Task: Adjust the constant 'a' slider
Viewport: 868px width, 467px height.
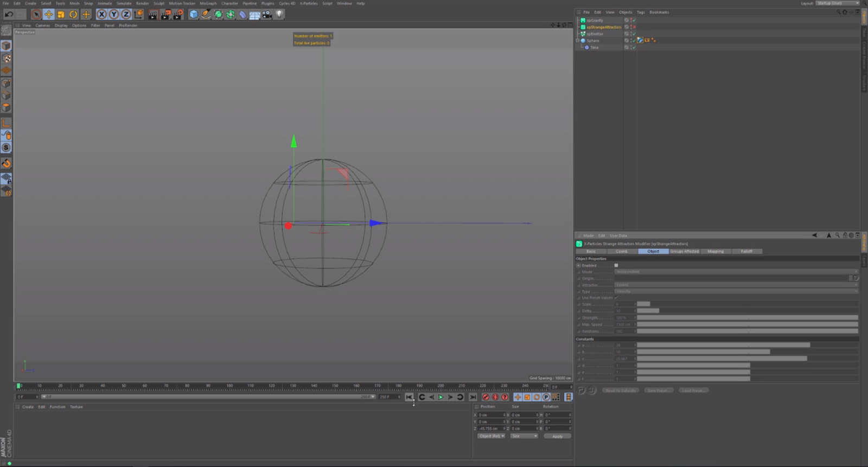Action: coord(748,345)
